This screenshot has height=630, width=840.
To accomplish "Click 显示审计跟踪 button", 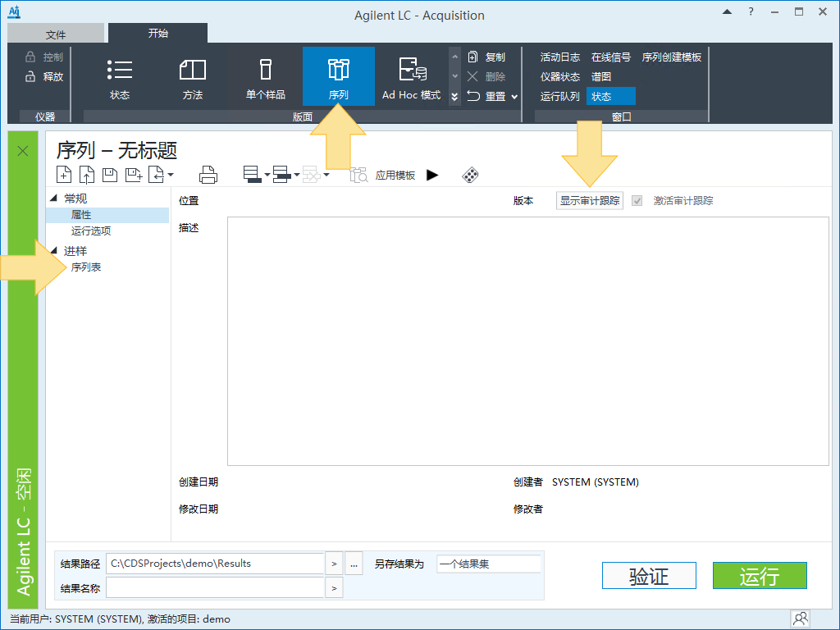I will pyautogui.click(x=590, y=200).
